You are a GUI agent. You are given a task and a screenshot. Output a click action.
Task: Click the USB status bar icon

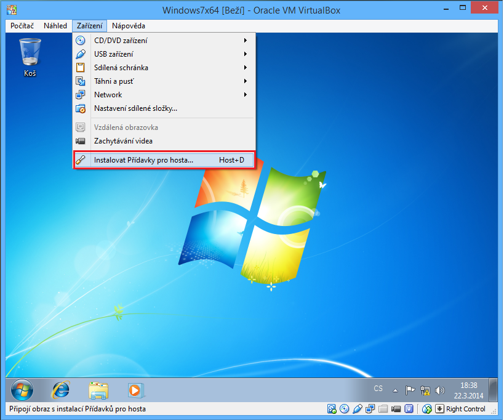pos(357,409)
